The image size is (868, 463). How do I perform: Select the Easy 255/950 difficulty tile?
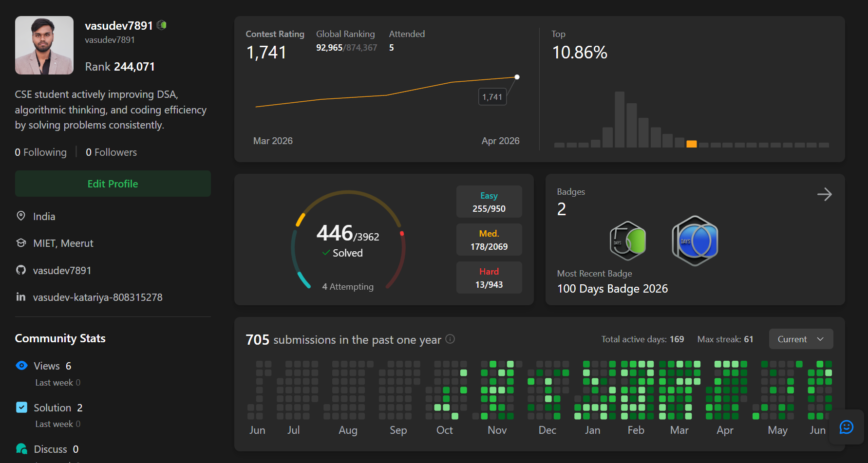point(489,202)
